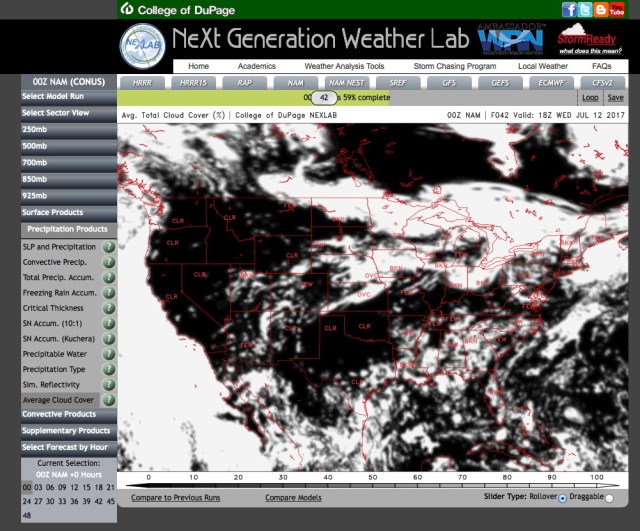Viewport: 640px width, 531px height.
Task: Switch to the GFS model tab
Action: click(x=449, y=83)
